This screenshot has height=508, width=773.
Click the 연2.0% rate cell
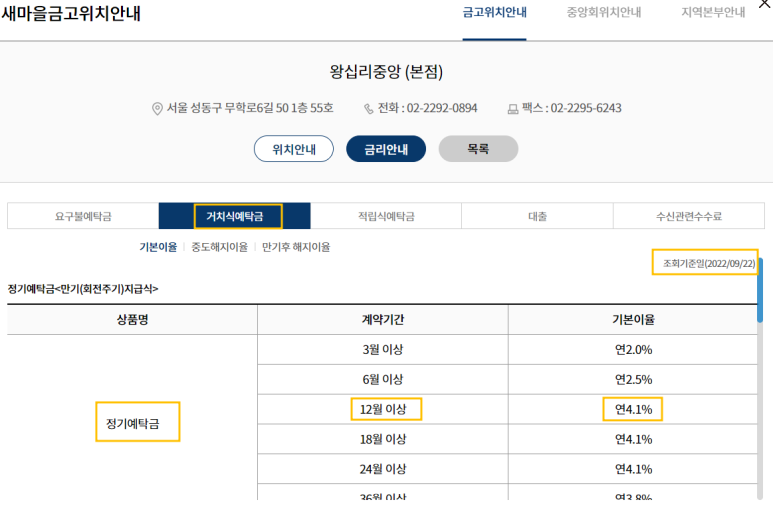click(633, 350)
